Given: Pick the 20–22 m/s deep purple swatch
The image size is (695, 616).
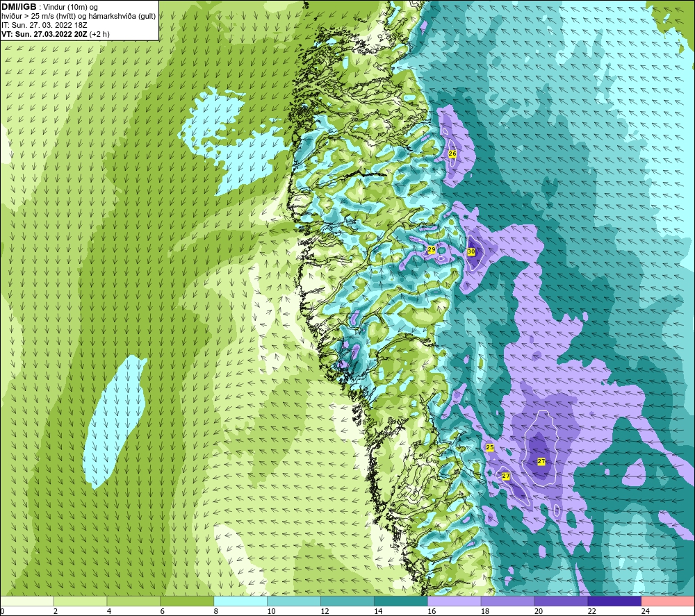Looking at the screenshot, I should 561,601.
